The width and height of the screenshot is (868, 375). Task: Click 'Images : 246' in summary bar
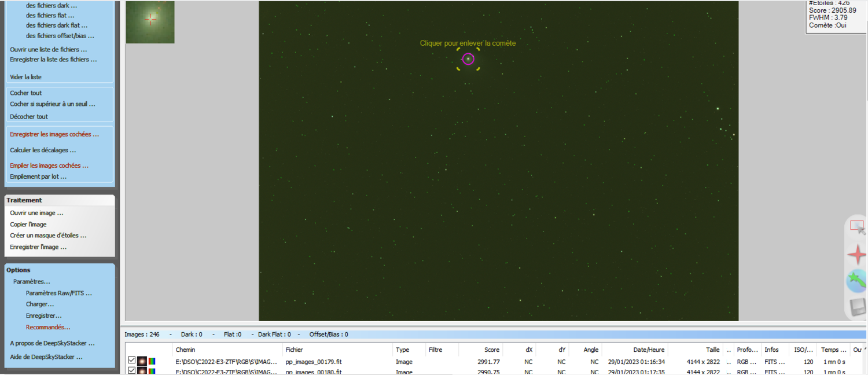pos(142,334)
